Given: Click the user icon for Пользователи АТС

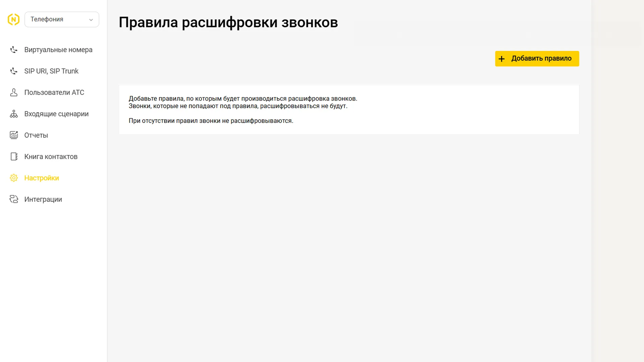Looking at the screenshot, I should point(14,93).
